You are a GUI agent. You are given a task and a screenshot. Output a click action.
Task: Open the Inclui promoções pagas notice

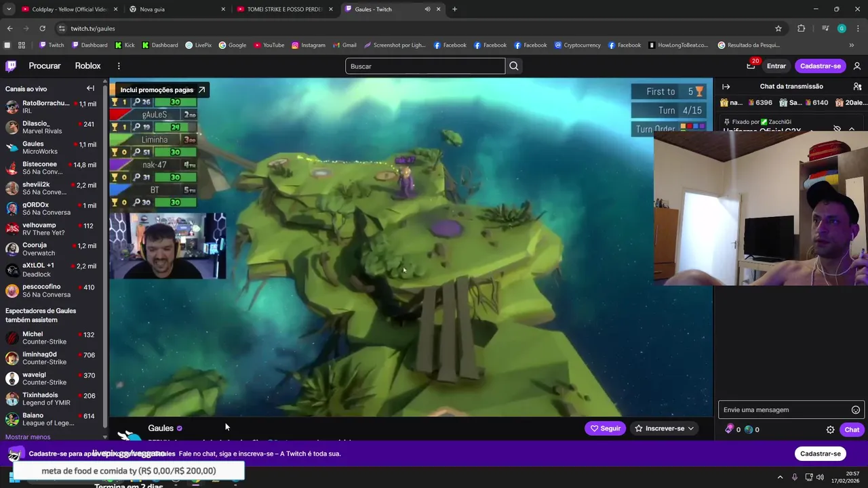[162, 89]
